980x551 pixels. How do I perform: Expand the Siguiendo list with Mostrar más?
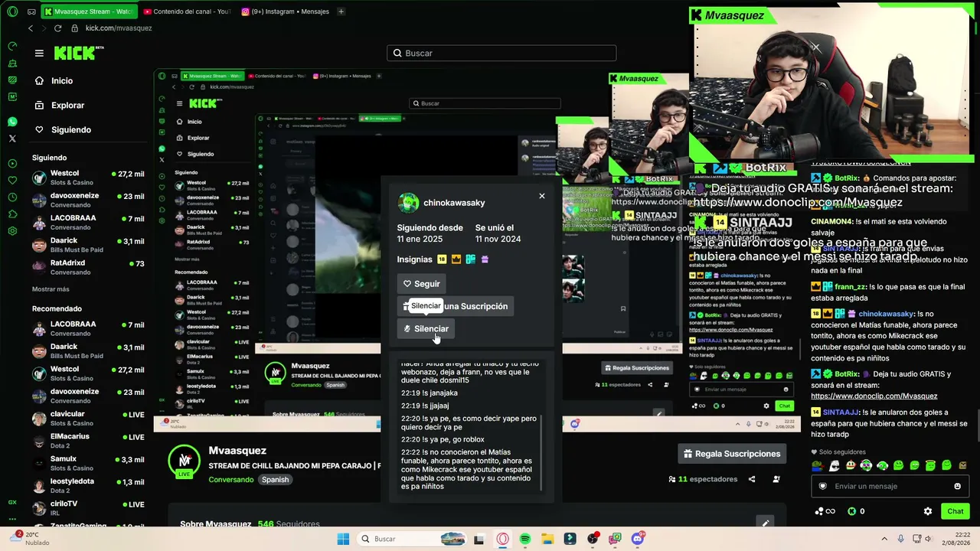click(51, 289)
